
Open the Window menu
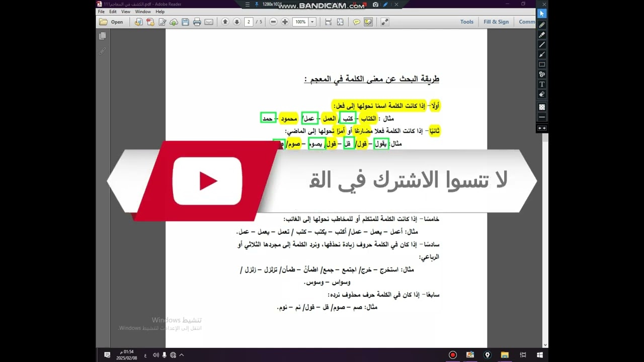click(x=143, y=12)
